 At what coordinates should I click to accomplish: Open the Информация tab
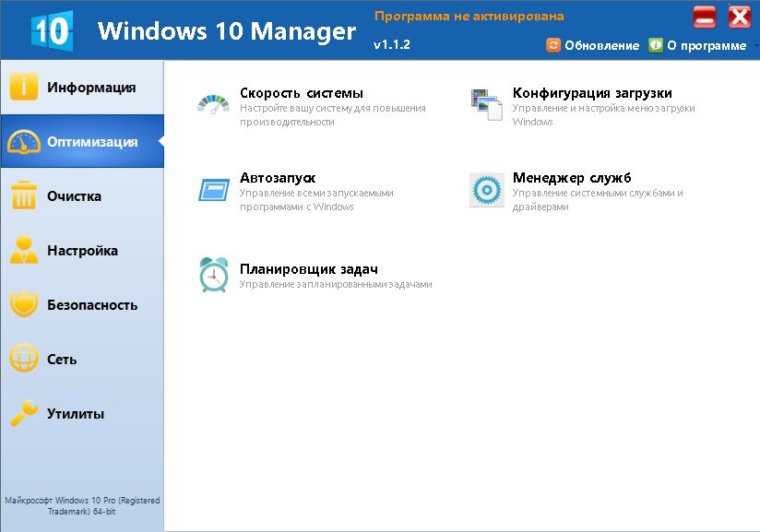pyautogui.click(x=82, y=88)
